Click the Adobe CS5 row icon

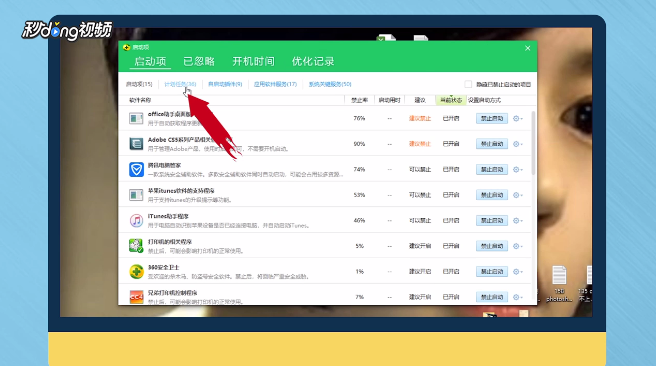coord(136,144)
